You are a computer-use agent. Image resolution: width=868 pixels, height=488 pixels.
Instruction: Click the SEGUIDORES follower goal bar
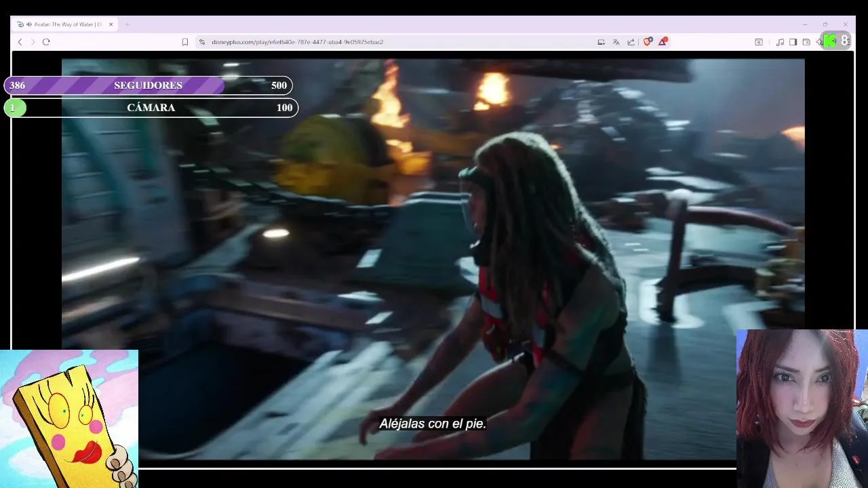(x=149, y=85)
